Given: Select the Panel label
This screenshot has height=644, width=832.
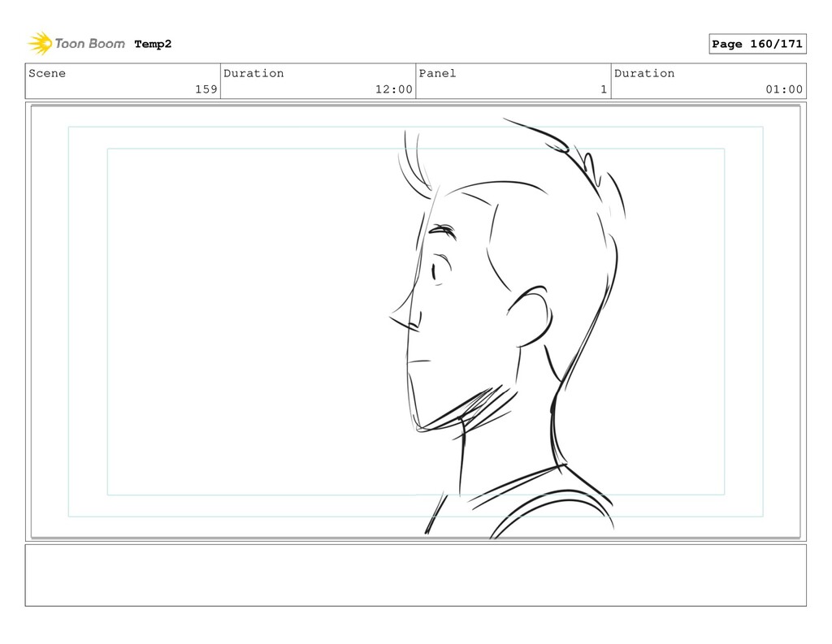Looking at the screenshot, I should (437, 73).
